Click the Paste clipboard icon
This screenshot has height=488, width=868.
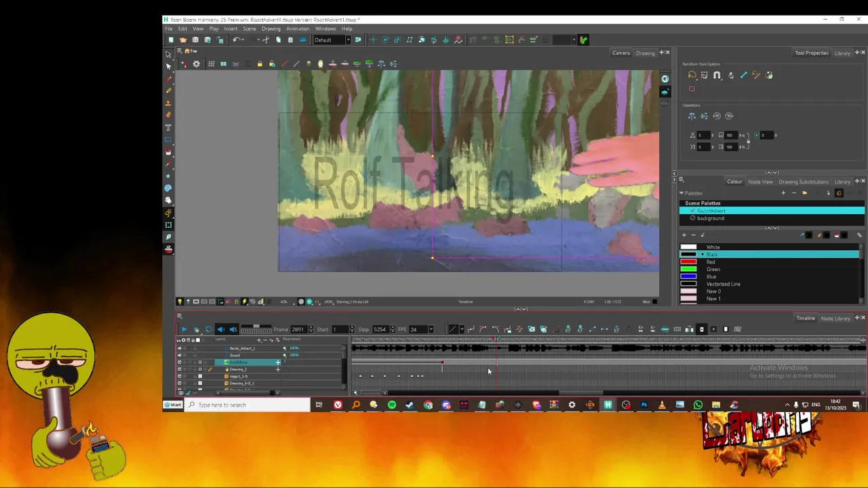(x=290, y=40)
